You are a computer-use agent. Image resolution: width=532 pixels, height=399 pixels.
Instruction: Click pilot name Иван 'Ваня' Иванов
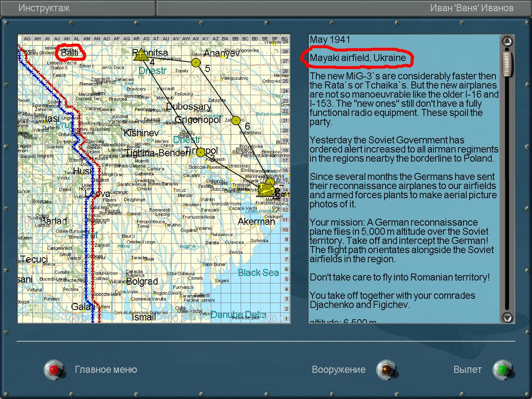(472, 8)
